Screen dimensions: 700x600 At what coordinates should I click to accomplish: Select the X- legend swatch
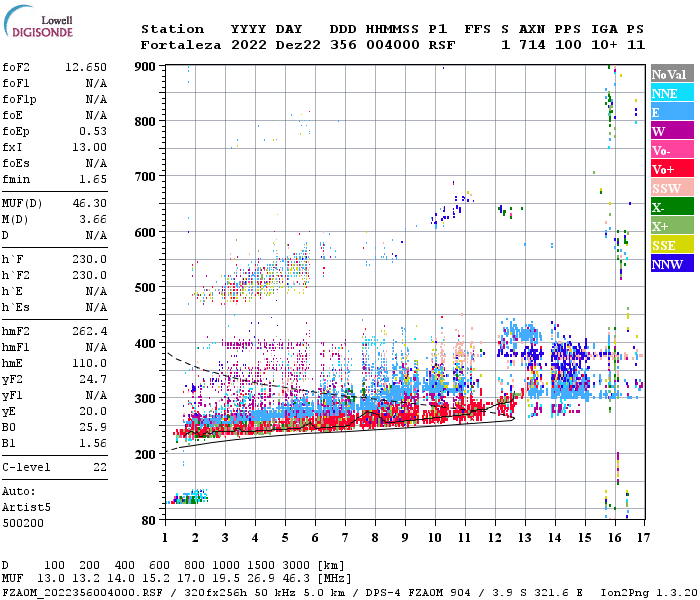point(672,207)
